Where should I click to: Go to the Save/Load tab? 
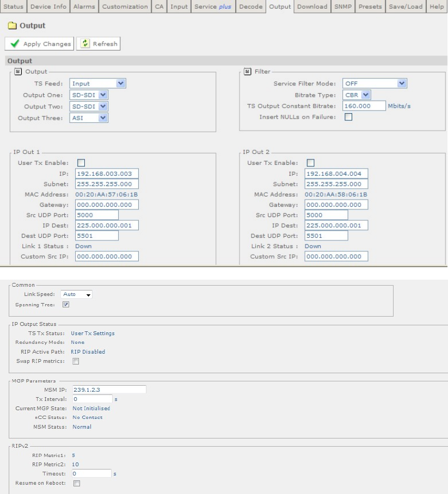click(406, 7)
